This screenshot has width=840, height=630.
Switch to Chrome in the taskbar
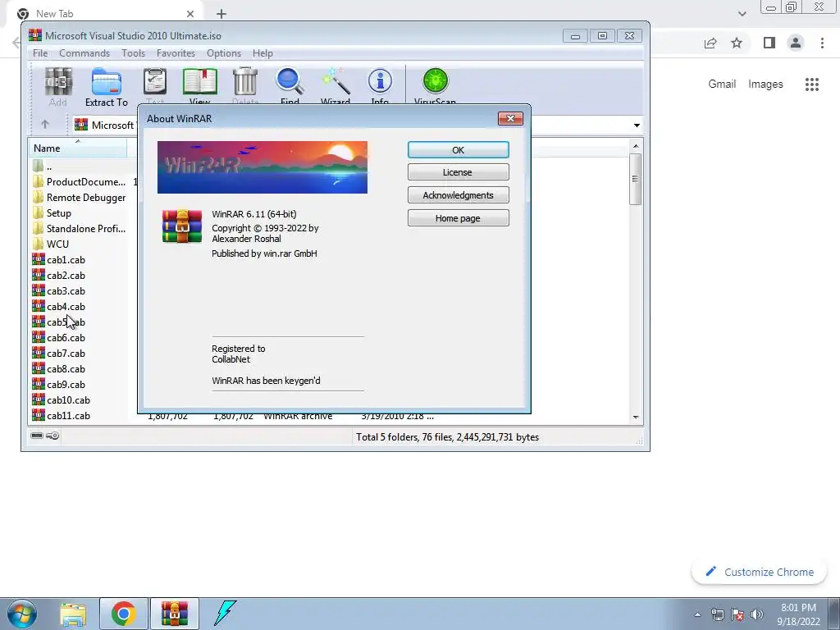pyautogui.click(x=123, y=614)
